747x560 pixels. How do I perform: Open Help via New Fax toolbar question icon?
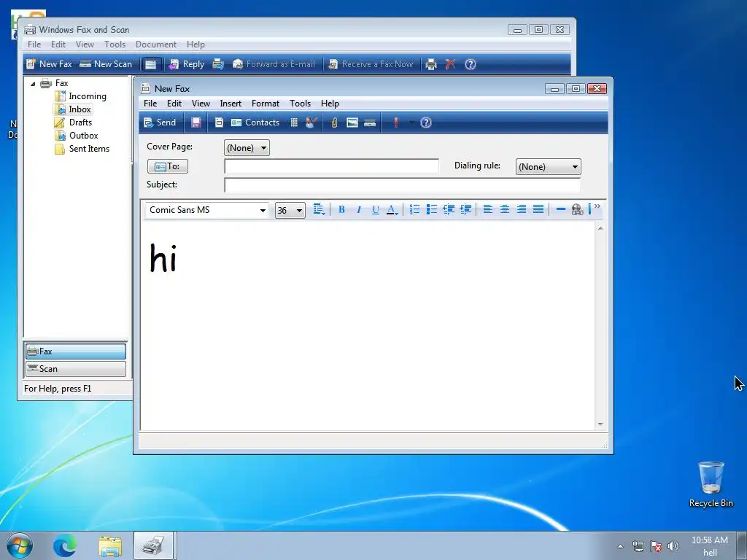(426, 122)
